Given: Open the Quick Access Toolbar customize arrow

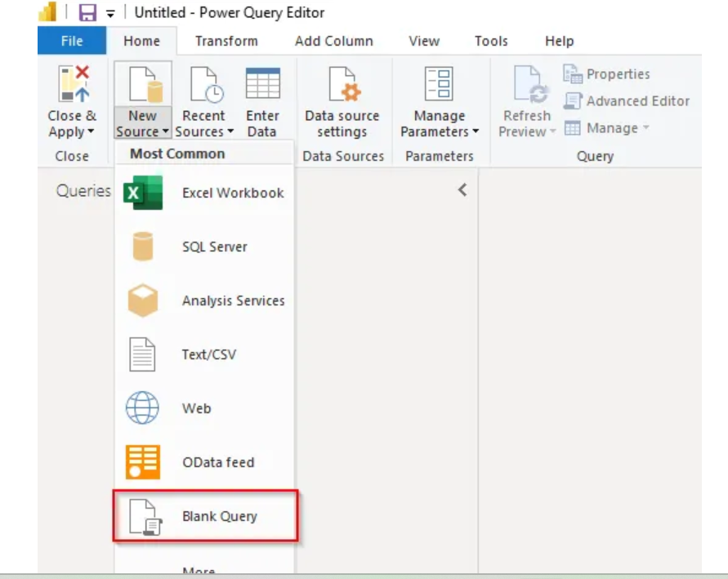Looking at the screenshot, I should 110,13.
